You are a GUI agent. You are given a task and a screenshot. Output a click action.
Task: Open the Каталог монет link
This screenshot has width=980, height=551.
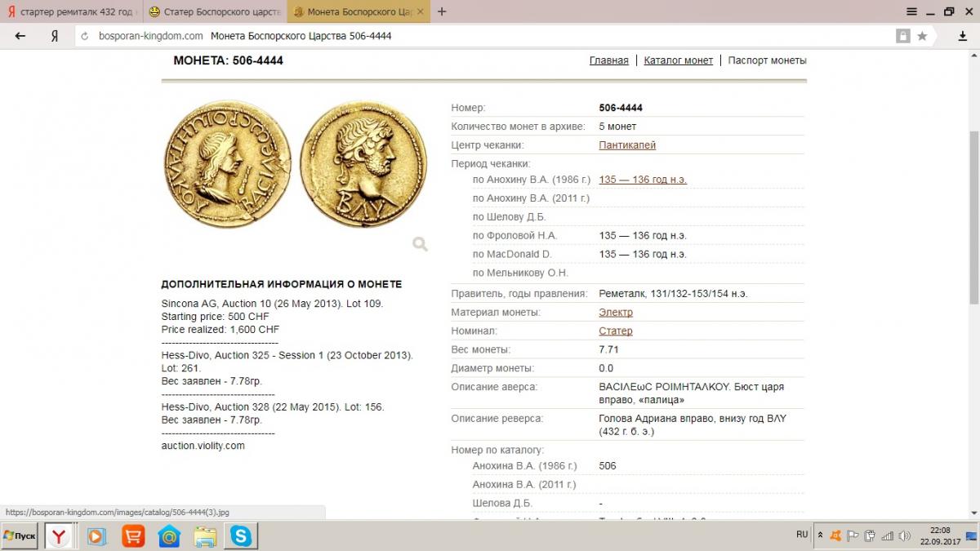click(x=679, y=60)
